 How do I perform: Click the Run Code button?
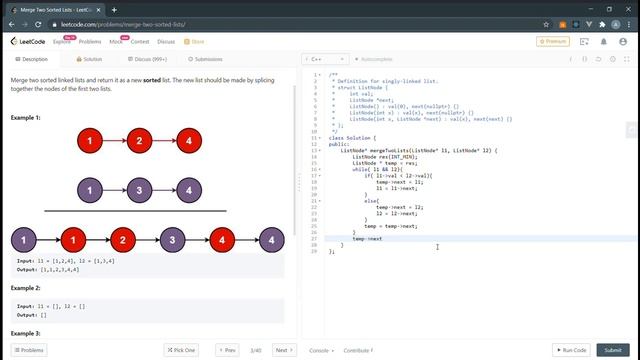click(x=571, y=350)
